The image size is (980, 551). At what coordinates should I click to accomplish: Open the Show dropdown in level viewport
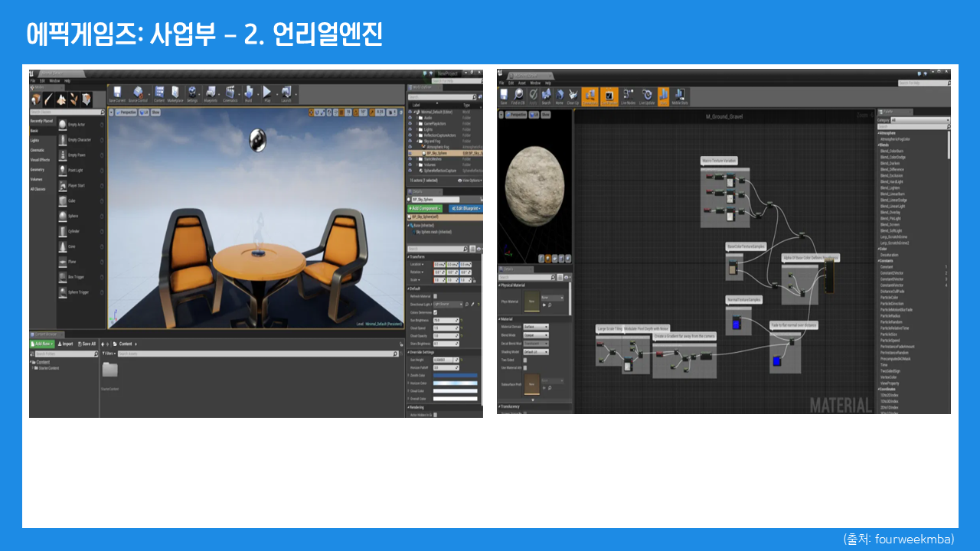[x=155, y=112]
